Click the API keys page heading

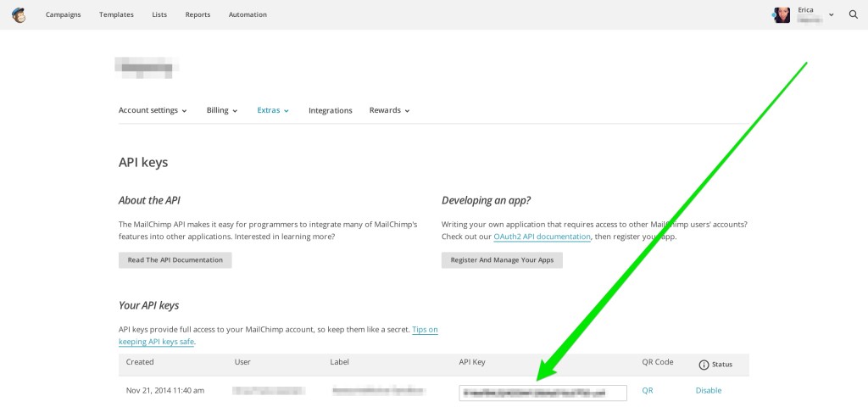143,162
